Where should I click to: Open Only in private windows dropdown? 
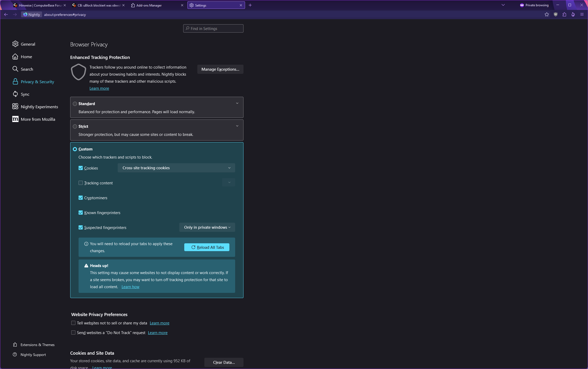[x=207, y=227]
